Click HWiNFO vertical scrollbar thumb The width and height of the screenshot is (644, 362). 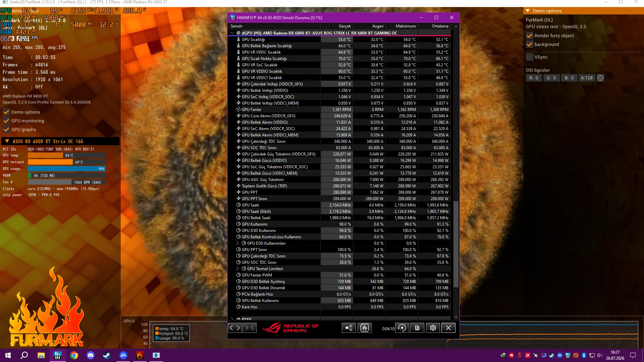pyautogui.click(x=456, y=244)
